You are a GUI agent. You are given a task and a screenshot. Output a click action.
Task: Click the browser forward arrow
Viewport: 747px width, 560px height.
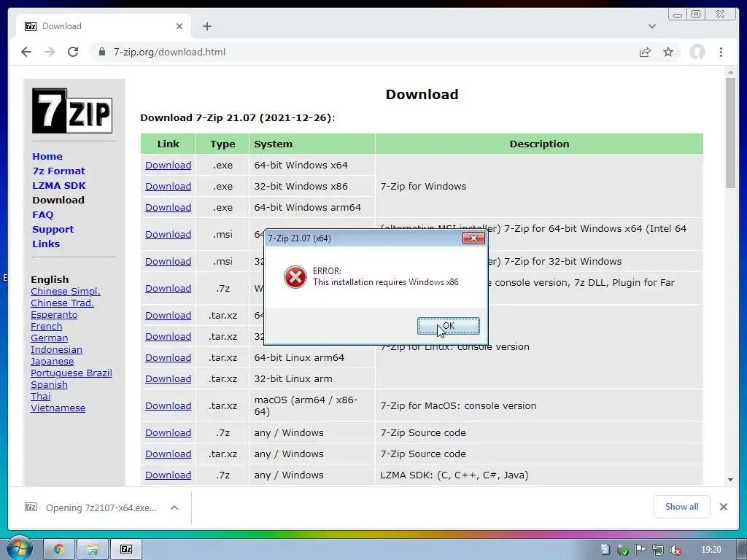[x=50, y=52]
